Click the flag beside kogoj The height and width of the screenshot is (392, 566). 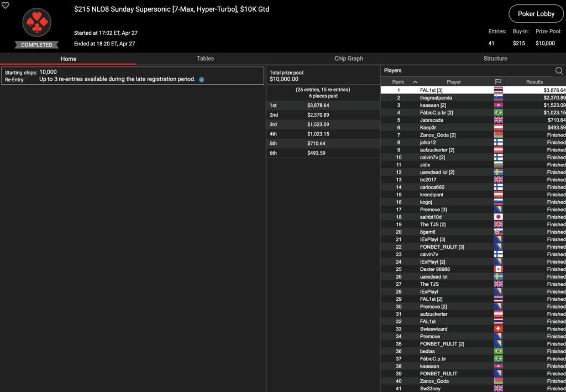point(498,202)
